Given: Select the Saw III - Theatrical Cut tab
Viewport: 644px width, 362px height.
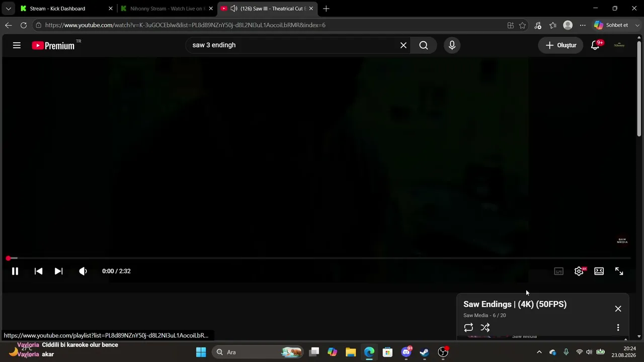Looking at the screenshot, I should (x=268, y=9).
